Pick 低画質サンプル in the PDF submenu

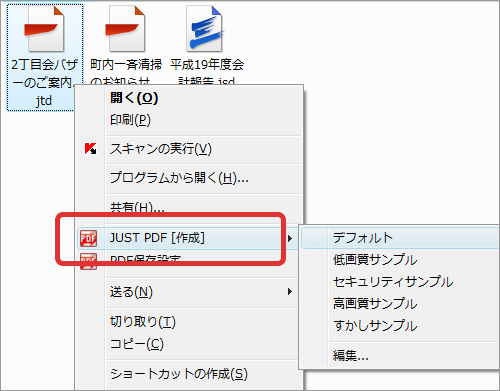375,259
